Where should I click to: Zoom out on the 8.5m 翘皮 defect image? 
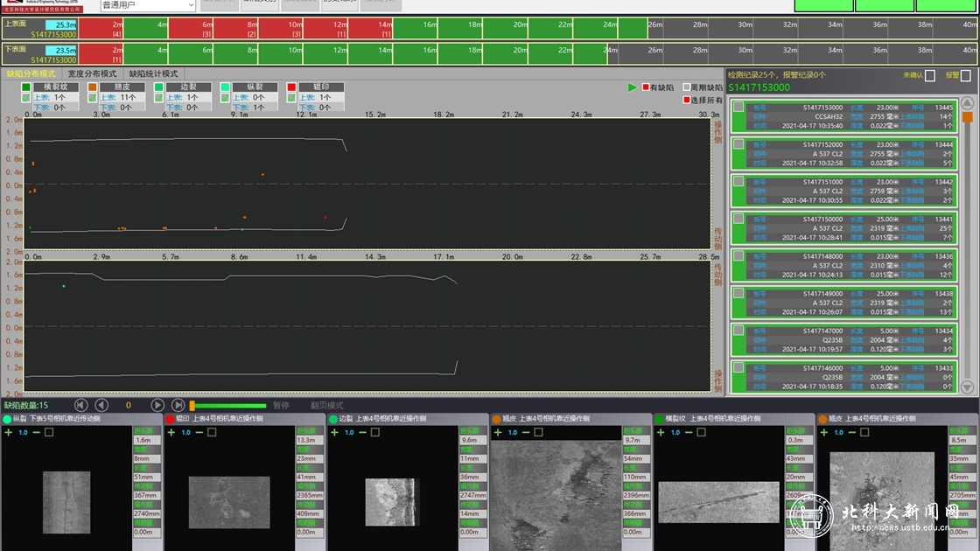coord(852,432)
